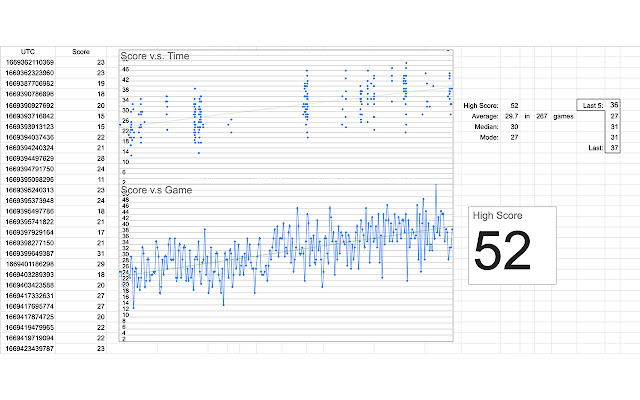Viewport: 640px width, 400px height.
Task: Select UTC cell 1669387706982
Action: click(x=28, y=84)
